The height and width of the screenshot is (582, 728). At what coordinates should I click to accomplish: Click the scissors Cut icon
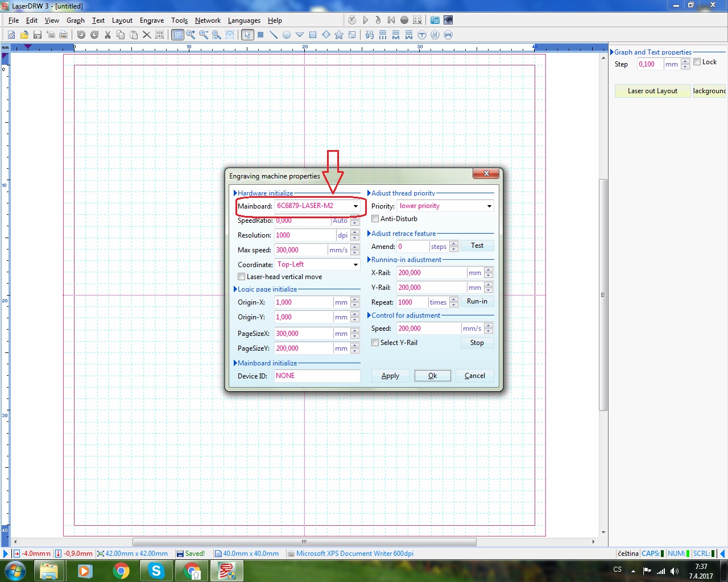107,35
